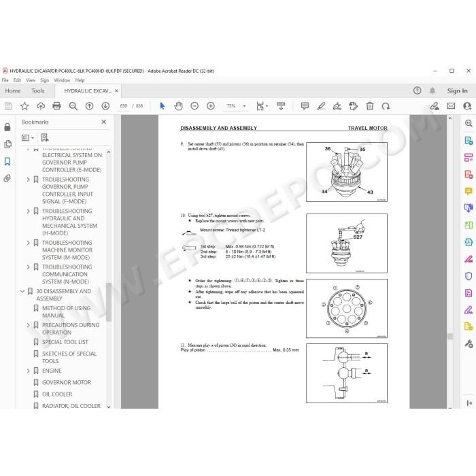This screenshot has height=476, width=476.
Task: Toggle scrolling mode toolbar icon
Action: pos(281,106)
